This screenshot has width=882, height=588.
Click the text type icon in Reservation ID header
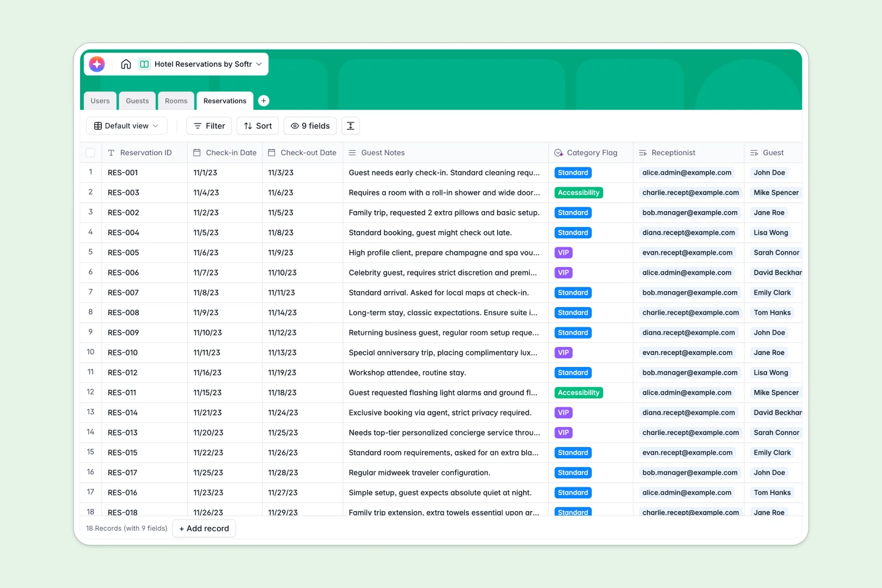click(111, 153)
